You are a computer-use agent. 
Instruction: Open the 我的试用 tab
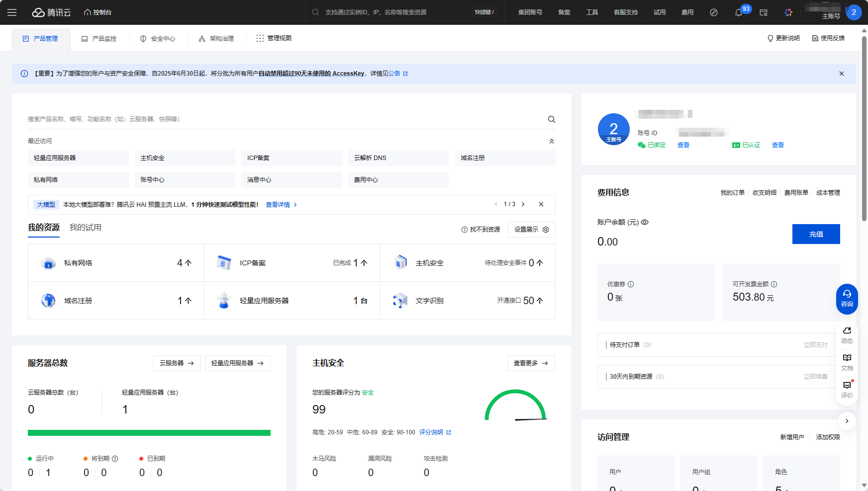[85, 227]
